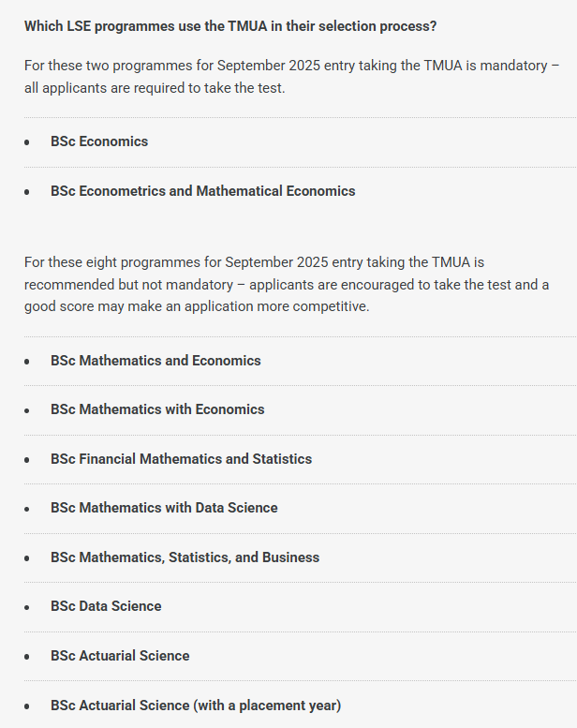Viewport: 577px width, 728px height.
Task: Choose BSc Mathematics, Statistics, and Business
Action: click(185, 557)
